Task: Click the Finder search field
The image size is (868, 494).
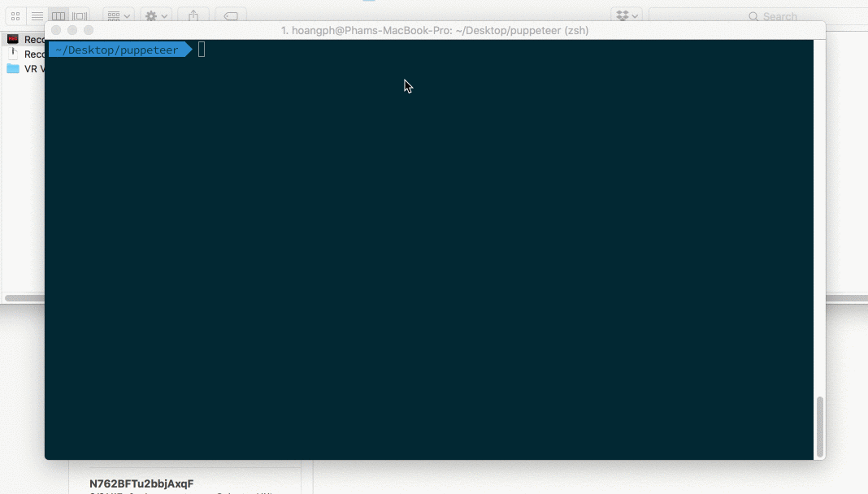Action: [756, 16]
